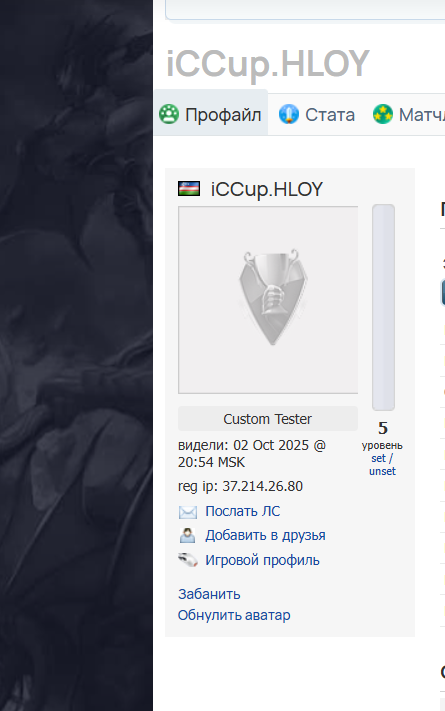Click the unset level link

click(382, 471)
